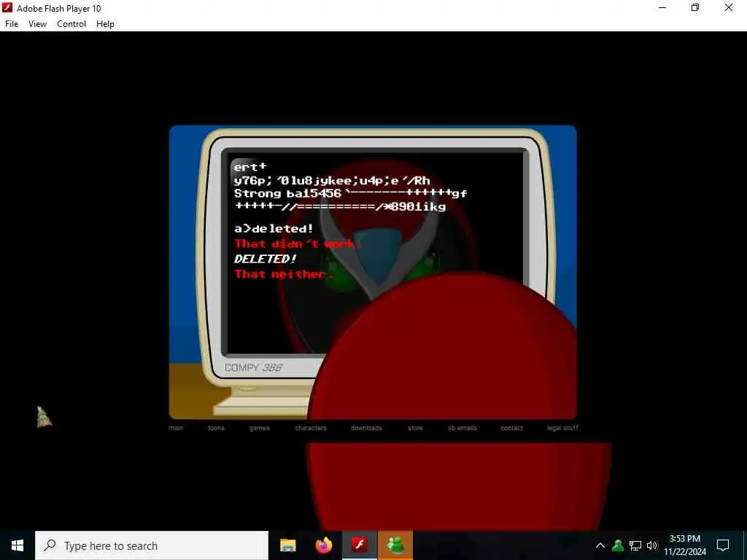Open the Control menu

point(71,24)
